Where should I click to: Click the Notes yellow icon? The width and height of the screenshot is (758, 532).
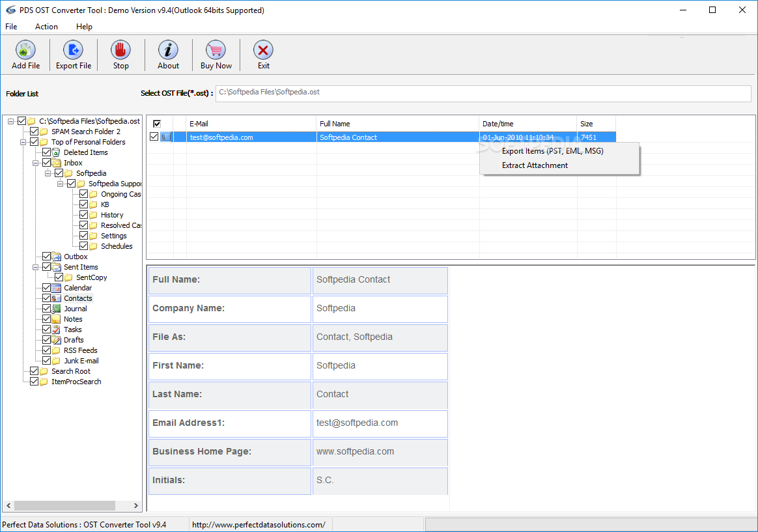[x=56, y=319]
